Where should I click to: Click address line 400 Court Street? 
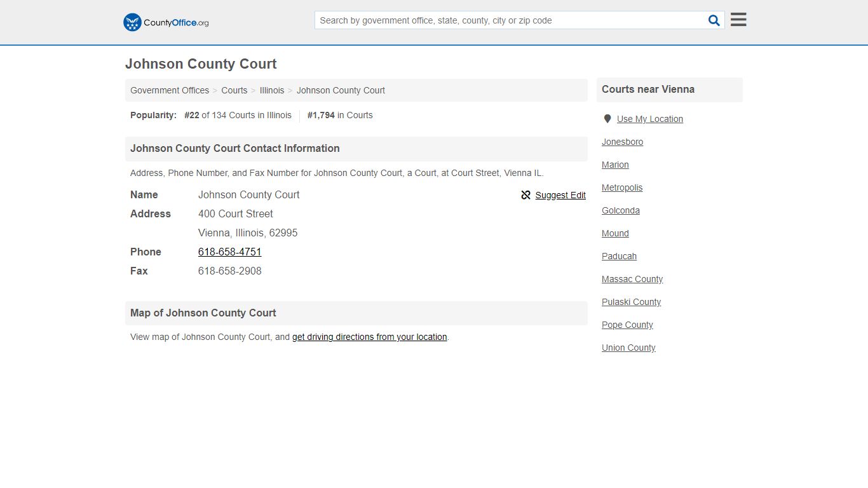(x=236, y=213)
